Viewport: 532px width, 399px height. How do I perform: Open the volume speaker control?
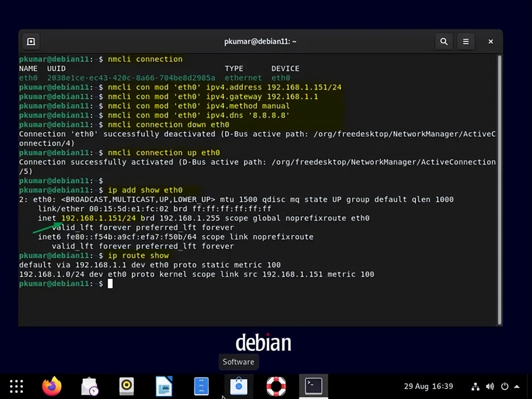490,387
